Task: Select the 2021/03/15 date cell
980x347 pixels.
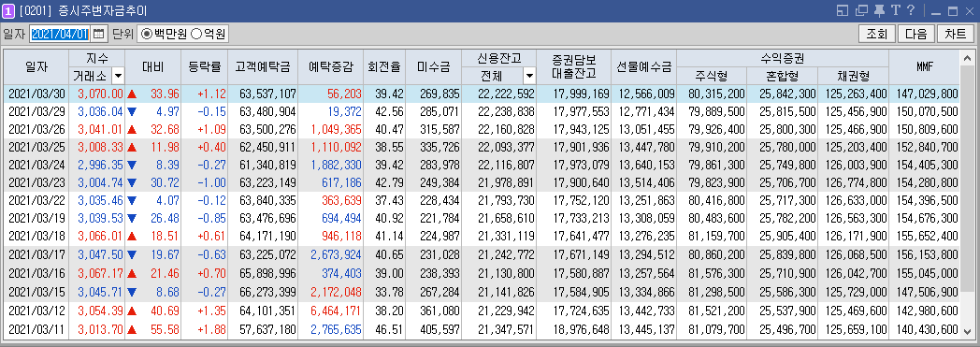Action: tap(36, 292)
